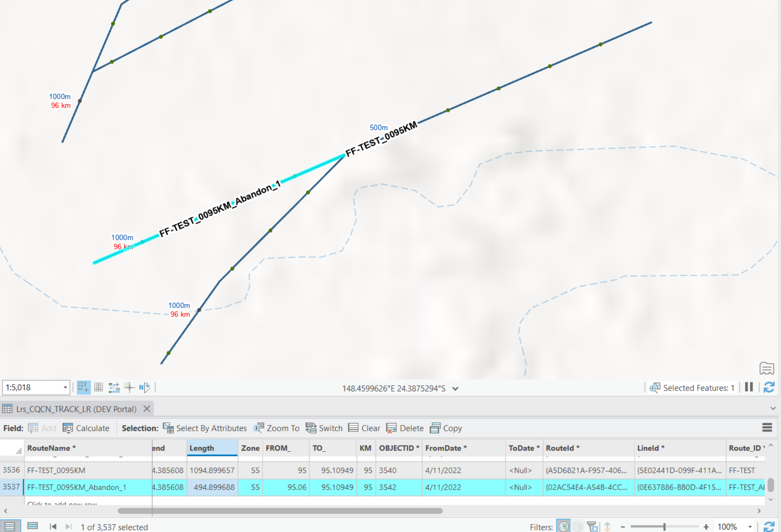Toggle the time filter button
Viewport: 781px width, 532px height.
[x=563, y=527]
